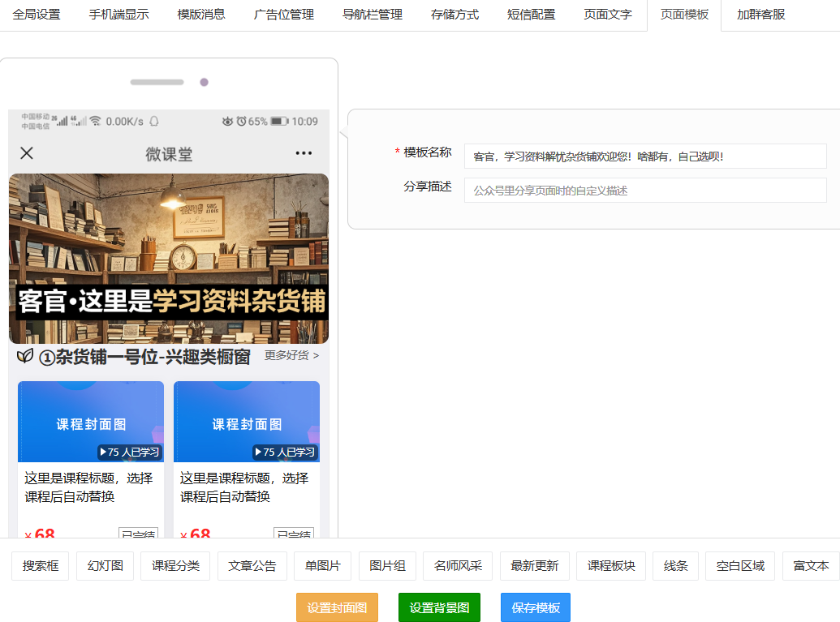This screenshot has height=622, width=840.
Task: Select the first 课程封面图 course card
Action: click(91, 454)
